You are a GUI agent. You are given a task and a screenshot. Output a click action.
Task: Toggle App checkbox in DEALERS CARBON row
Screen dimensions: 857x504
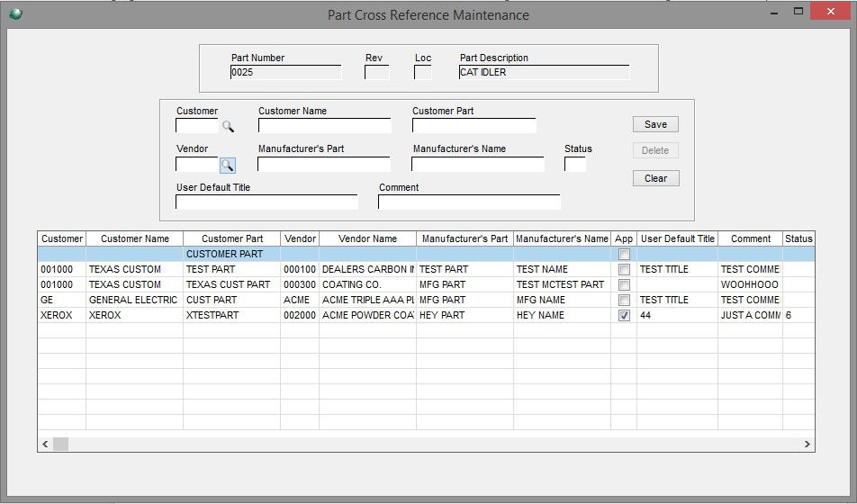pos(624,269)
